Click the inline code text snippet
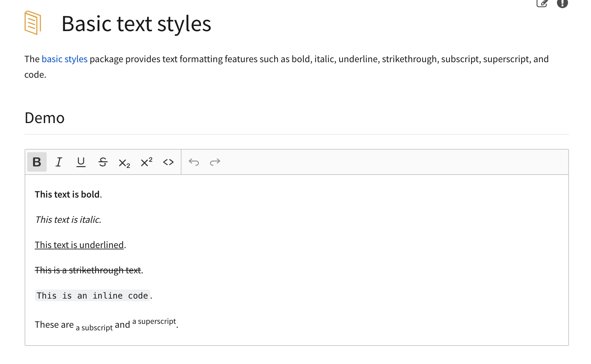Viewport: 591px width, 364px height. pos(92,295)
